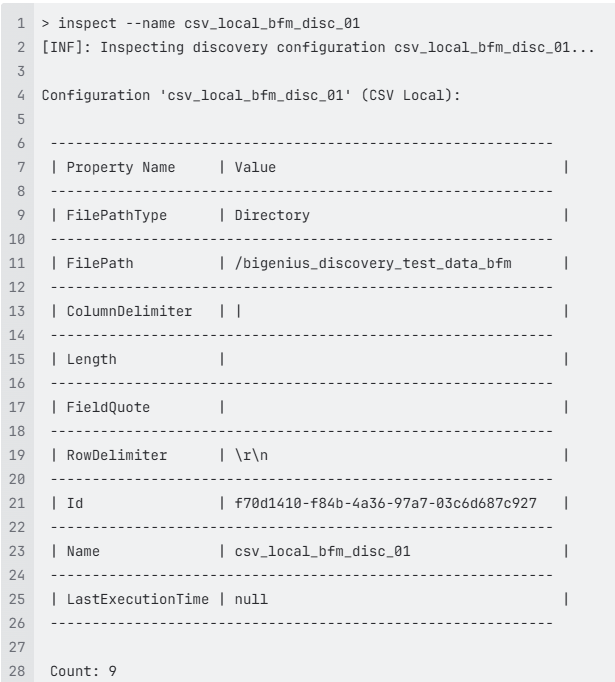Click the Configuration 'csv_local_bfm_disc_01' heading line

251,95
